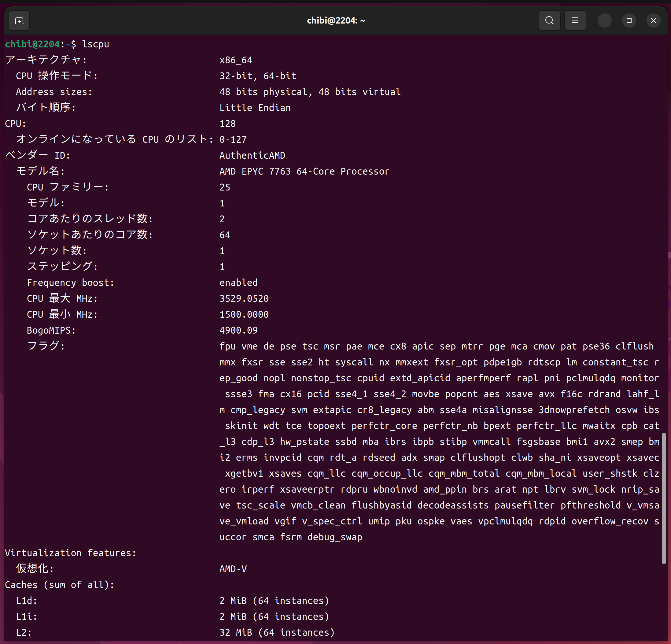Maximize the terminal window
Viewport: 671px width, 644px height.
click(x=629, y=21)
